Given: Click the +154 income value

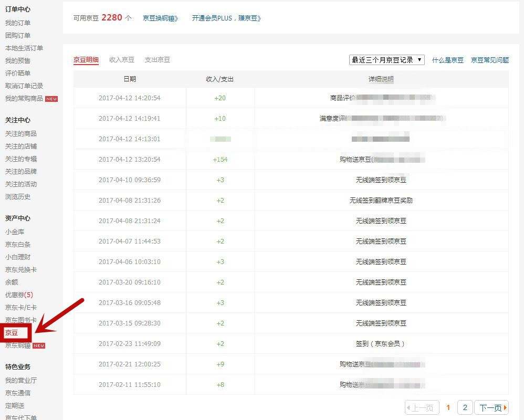Looking at the screenshot, I should 220,160.
